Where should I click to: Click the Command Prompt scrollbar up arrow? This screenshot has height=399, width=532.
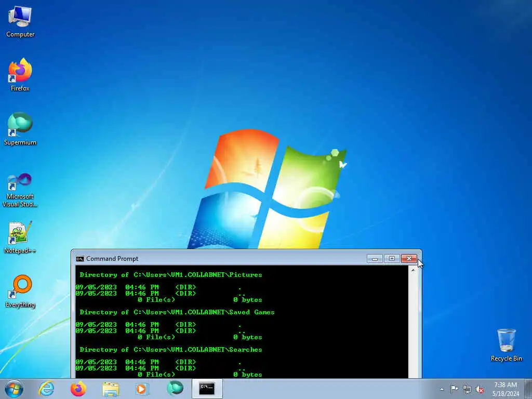click(x=413, y=270)
